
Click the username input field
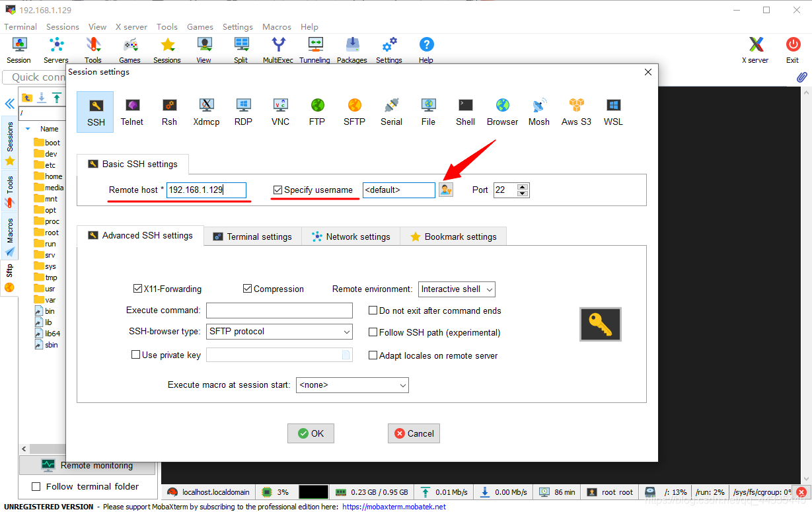click(x=398, y=190)
